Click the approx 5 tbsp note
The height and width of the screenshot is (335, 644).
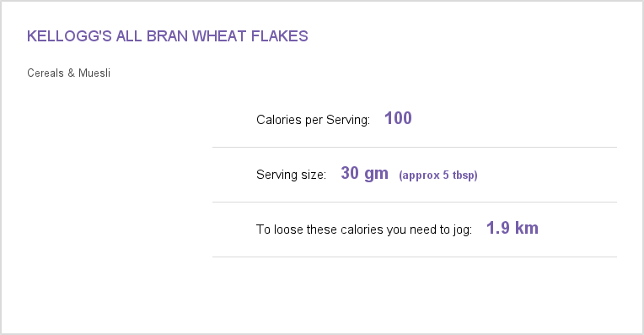pyautogui.click(x=438, y=176)
